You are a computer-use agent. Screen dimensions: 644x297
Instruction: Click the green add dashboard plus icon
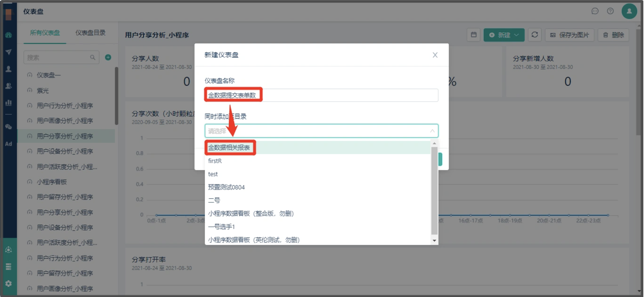click(108, 58)
